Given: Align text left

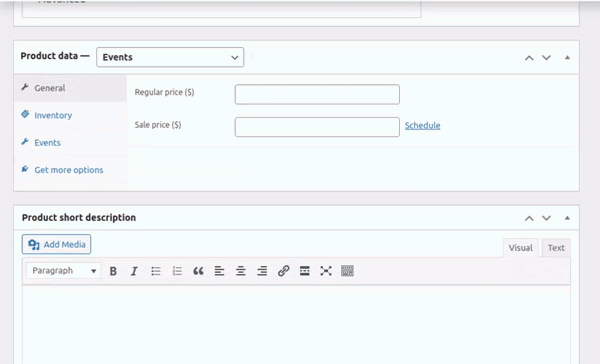Looking at the screenshot, I should 219,271.
